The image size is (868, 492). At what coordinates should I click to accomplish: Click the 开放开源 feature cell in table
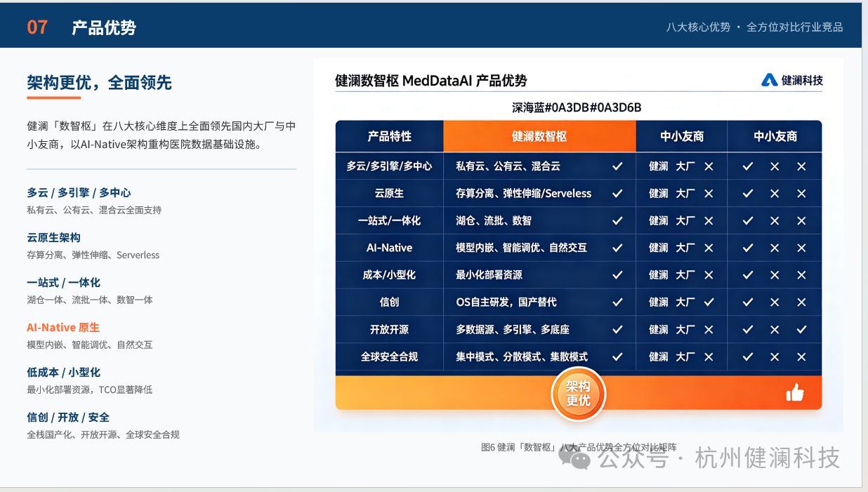[x=389, y=329]
